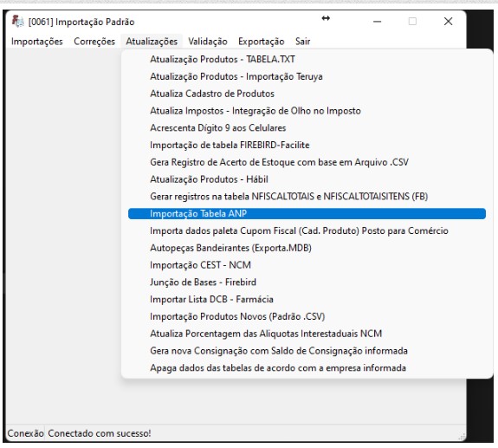Collapse the Atualizações menu
The image size is (498, 448).
click(x=152, y=42)
